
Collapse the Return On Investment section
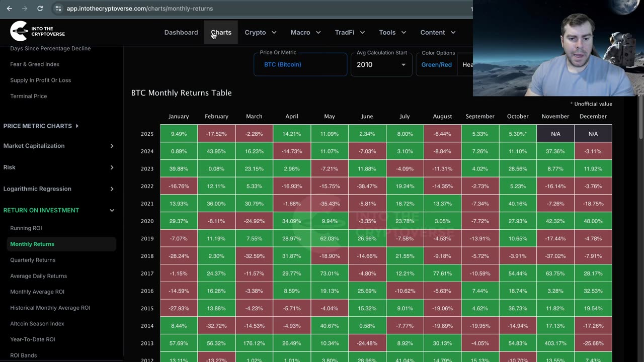click(59, 210)
